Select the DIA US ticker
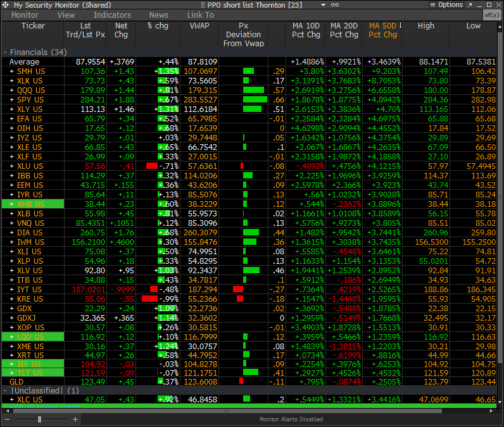The image size is (504, 427). (30, 233)
